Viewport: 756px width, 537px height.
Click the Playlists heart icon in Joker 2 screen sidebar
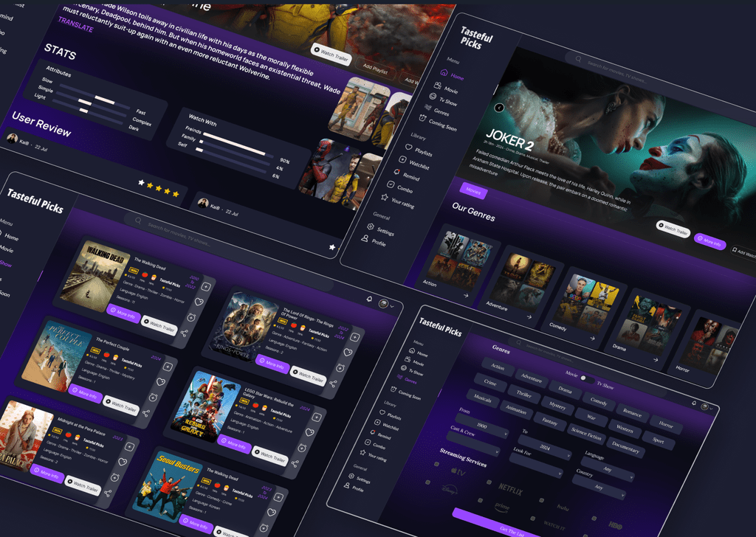click(408, 147)
